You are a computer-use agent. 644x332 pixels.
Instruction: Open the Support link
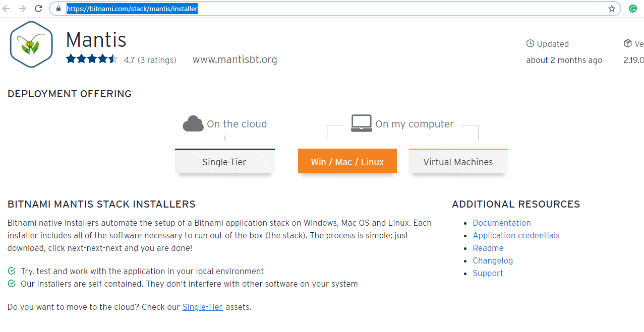pos(488,273)
